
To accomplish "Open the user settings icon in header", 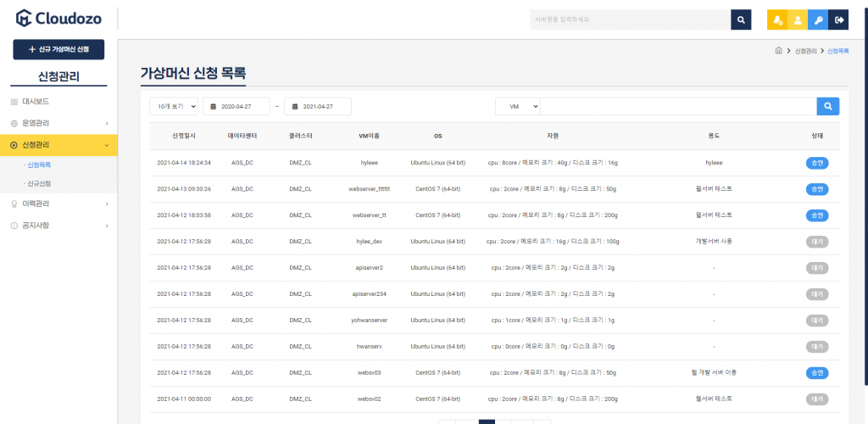I will click(x=777, y=20).
